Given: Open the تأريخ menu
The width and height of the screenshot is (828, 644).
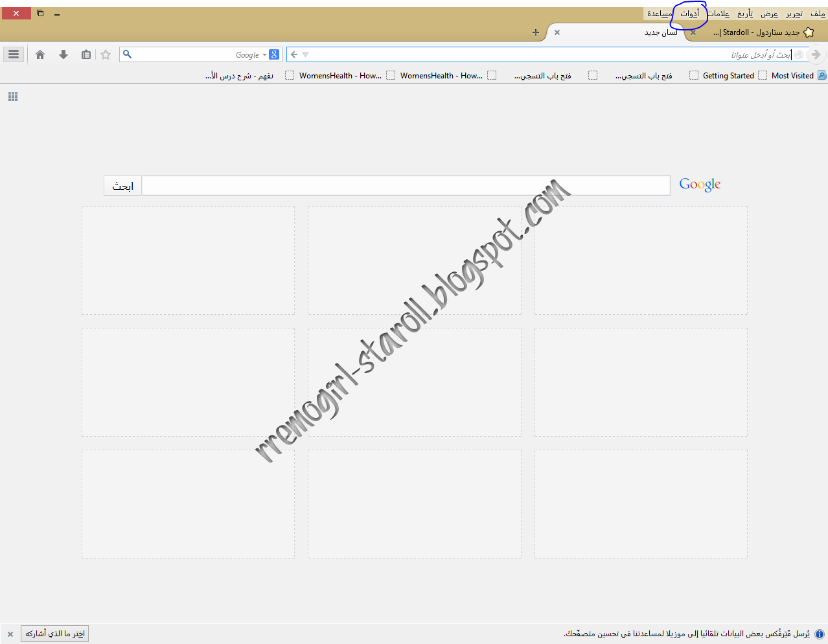Looking at the screenshot, I should [x=745, y=14].
